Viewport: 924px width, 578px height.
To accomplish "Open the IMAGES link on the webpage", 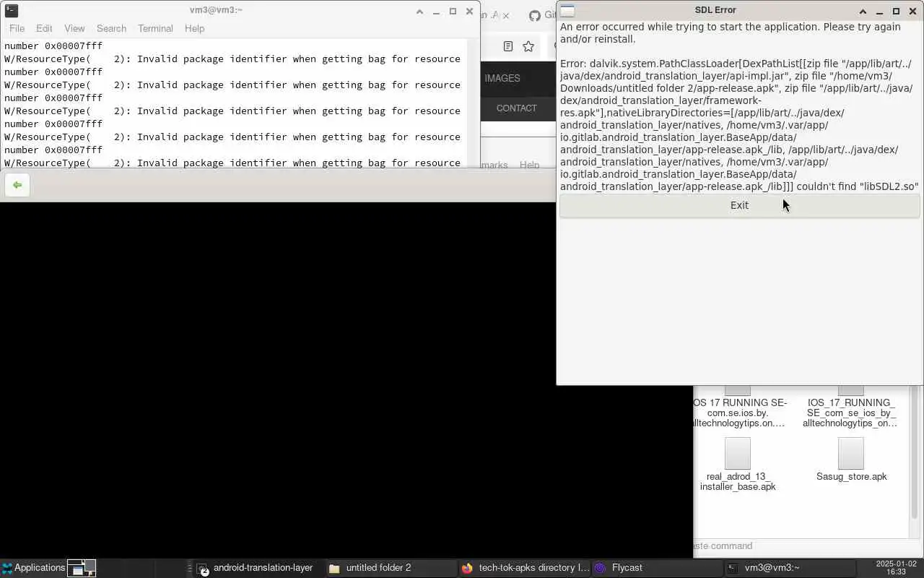I will pyautogui.click(x=502, y=78).
